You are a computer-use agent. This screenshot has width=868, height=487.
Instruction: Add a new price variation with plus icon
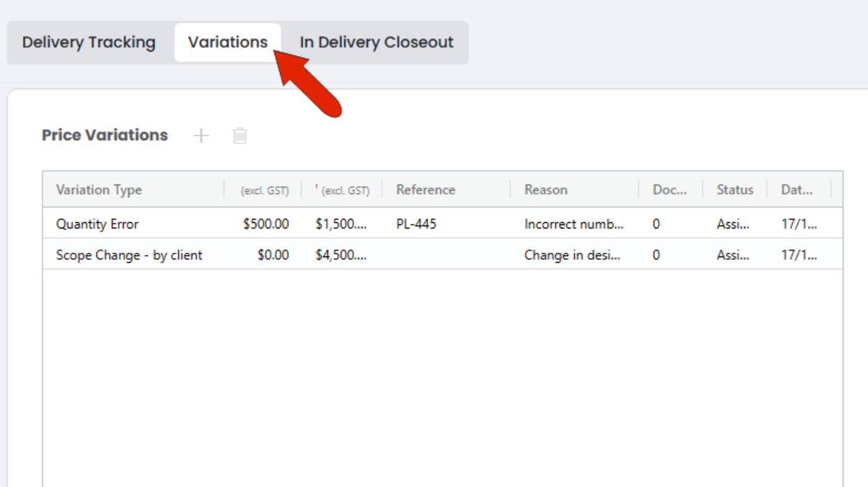click(201, 135)
